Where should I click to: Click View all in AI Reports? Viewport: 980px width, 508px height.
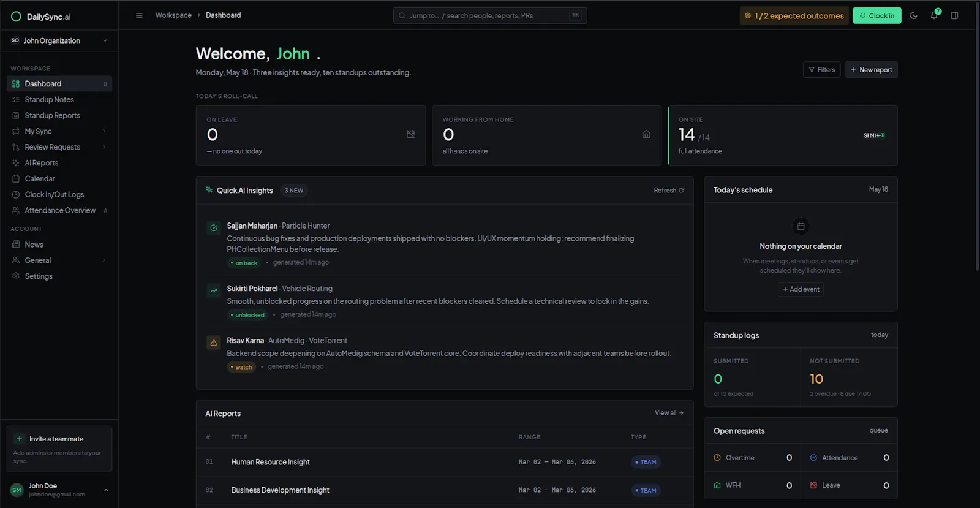tap(669, 413)
